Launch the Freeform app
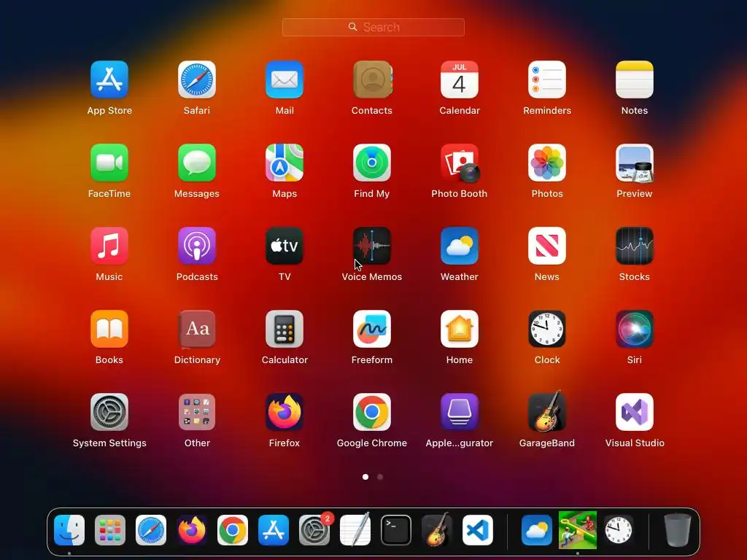 point(372,329)
